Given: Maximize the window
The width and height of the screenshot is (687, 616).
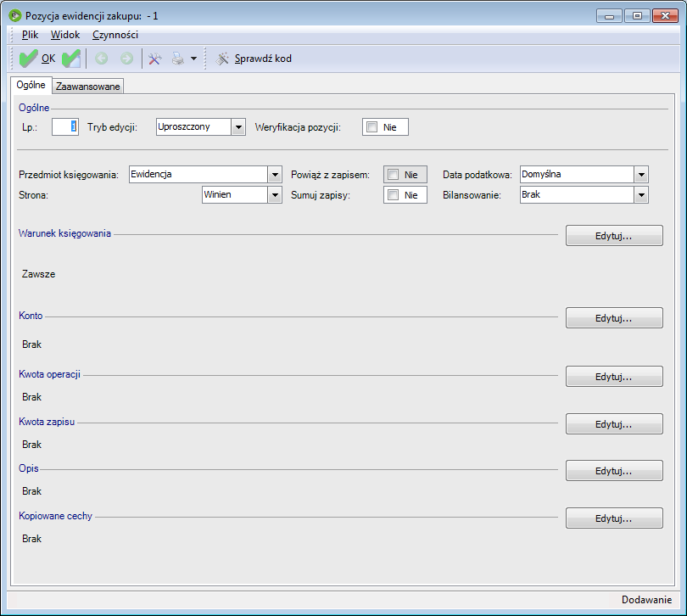Looking at the screenshot, I should pos(637,16).
